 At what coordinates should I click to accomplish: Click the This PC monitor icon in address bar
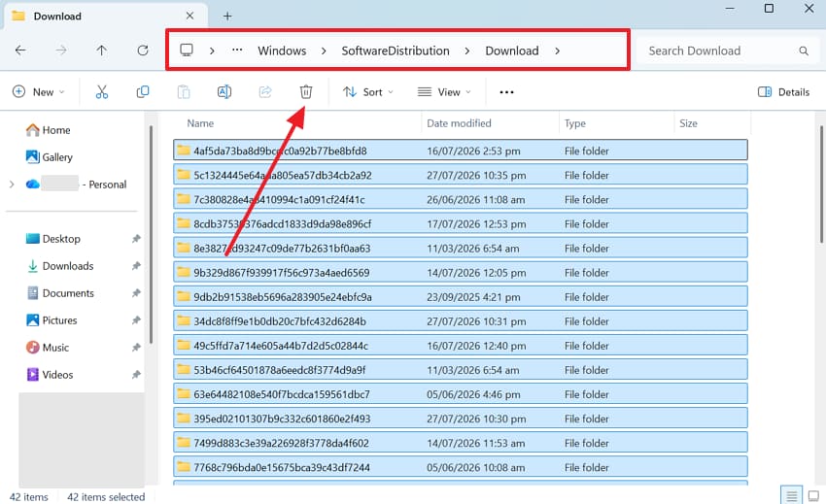tap(187, 50)
